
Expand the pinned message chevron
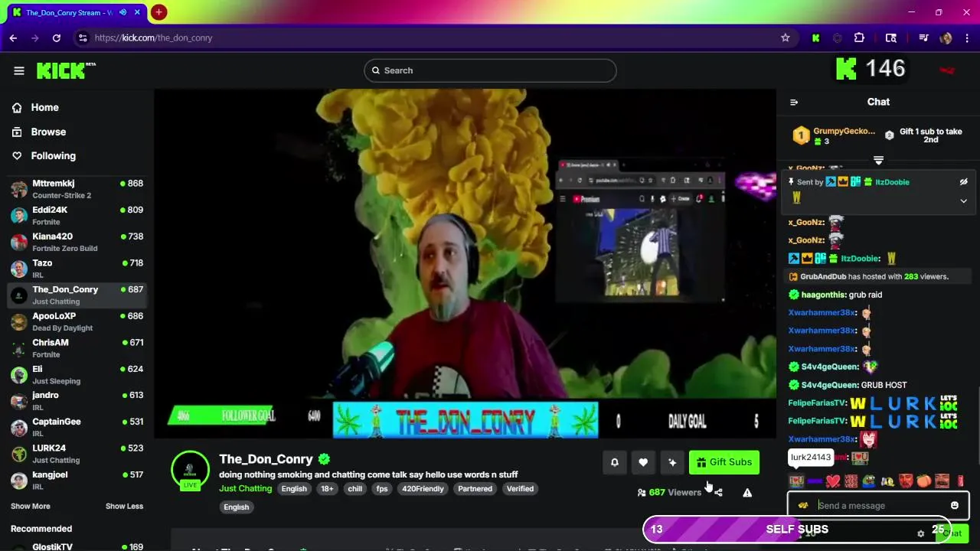click(964, 201)
